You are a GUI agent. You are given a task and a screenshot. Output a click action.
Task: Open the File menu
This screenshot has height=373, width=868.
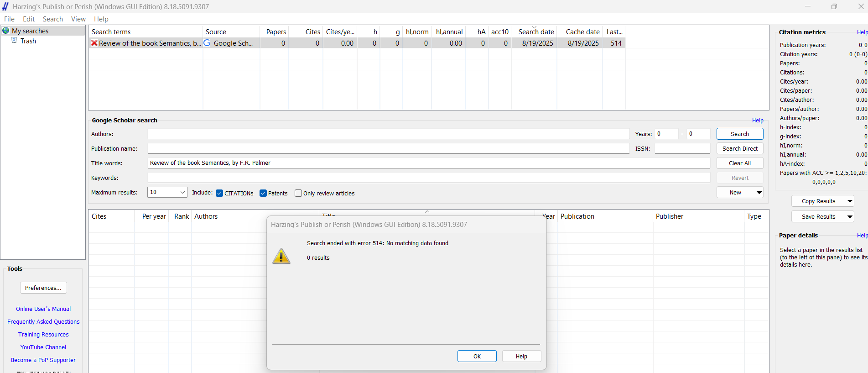coord(9,19)
